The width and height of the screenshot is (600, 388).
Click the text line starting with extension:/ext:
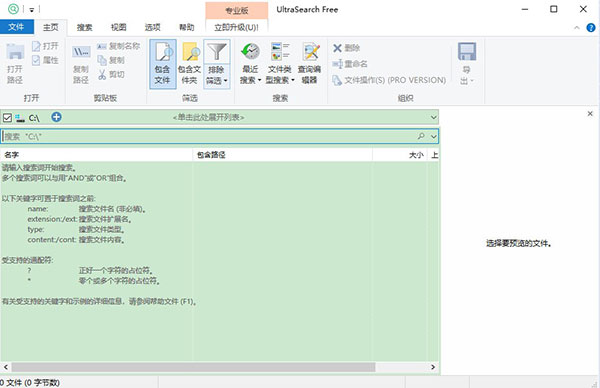(x=80, y=219)
